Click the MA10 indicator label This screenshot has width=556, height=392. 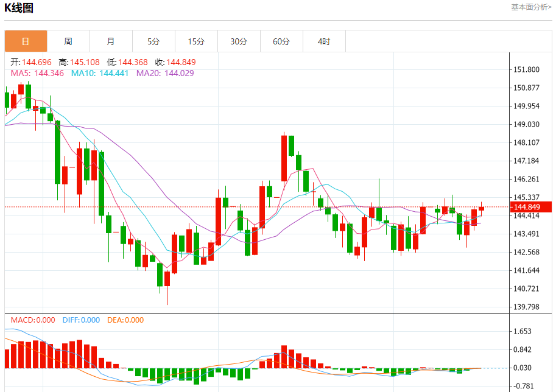(x=100, y=74)
